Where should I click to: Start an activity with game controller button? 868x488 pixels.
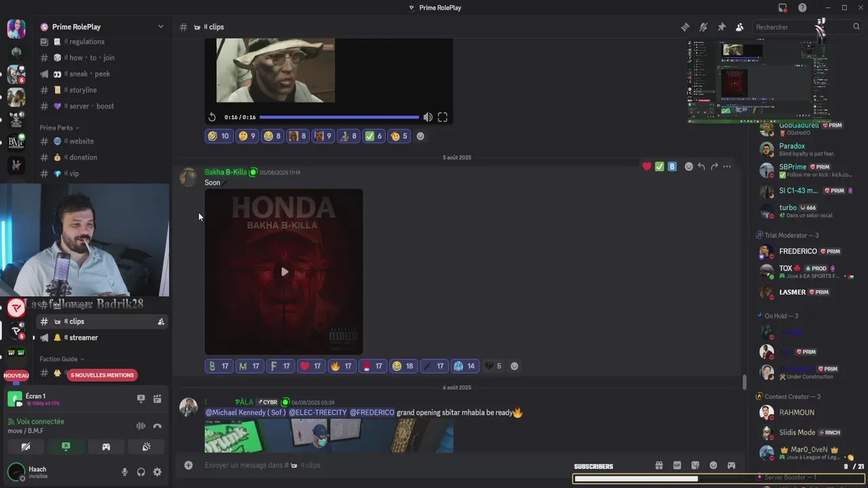(106, 447)
